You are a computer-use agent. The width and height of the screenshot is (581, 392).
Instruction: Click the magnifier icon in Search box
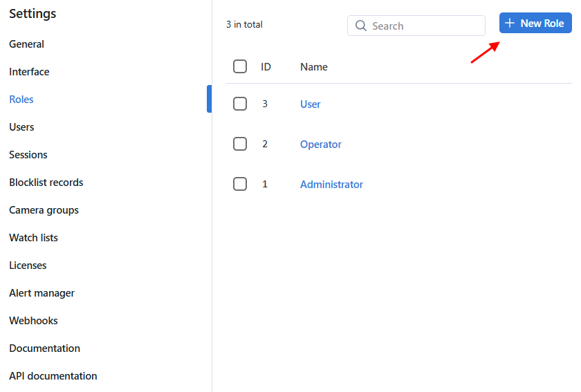click(x=360, y=26)
